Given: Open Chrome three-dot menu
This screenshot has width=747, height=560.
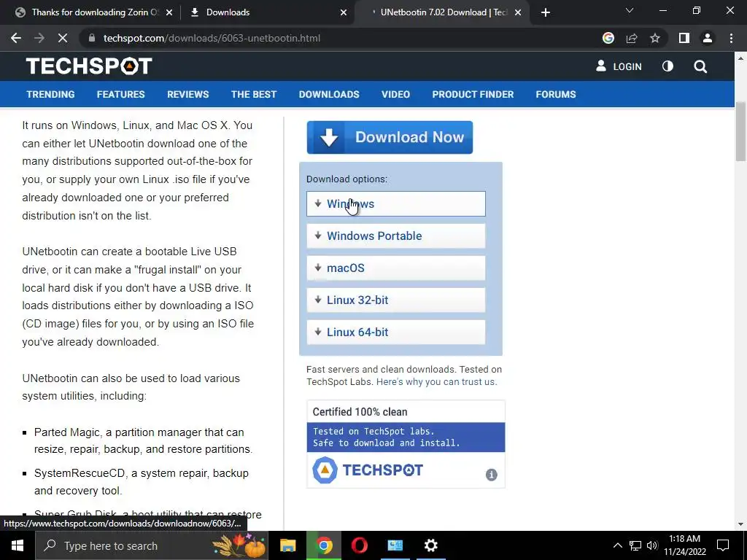Looking at the screenshot, I should point(731,38).
